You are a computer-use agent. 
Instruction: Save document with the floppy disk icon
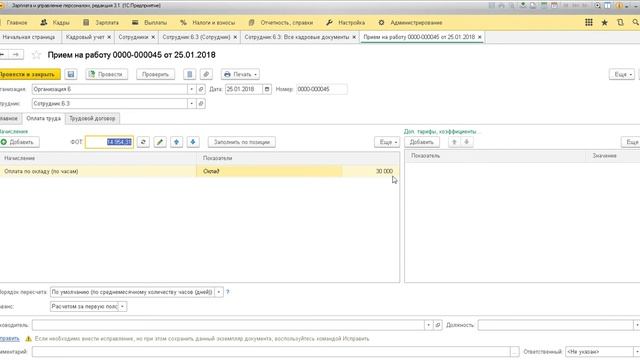click(x=71, y=74)
